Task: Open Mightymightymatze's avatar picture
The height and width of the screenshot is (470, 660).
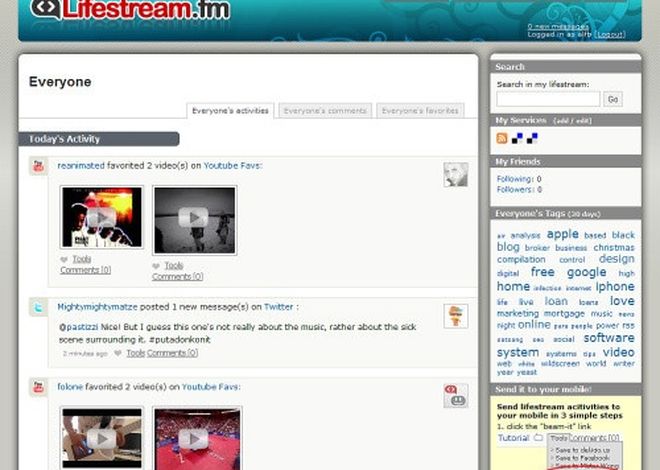Action: click(456, 316)
